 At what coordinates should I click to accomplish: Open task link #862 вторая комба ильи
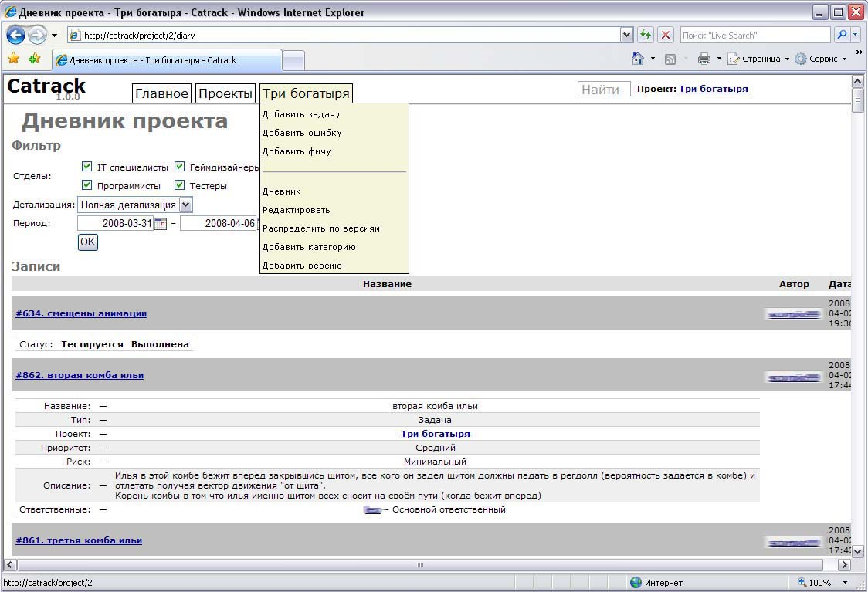(x=80, y=375)
